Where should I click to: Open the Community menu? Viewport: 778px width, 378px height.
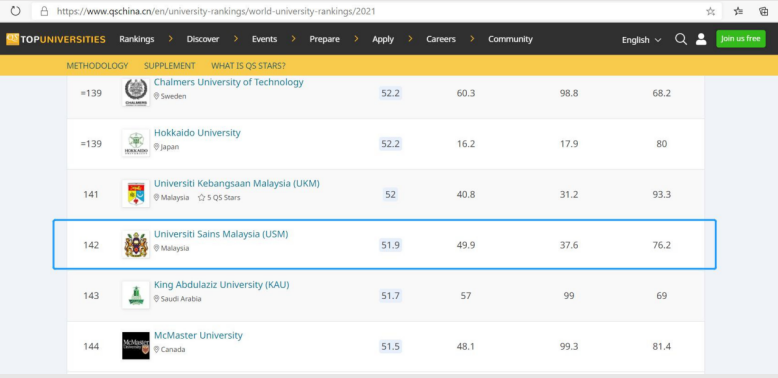[510, 39]
